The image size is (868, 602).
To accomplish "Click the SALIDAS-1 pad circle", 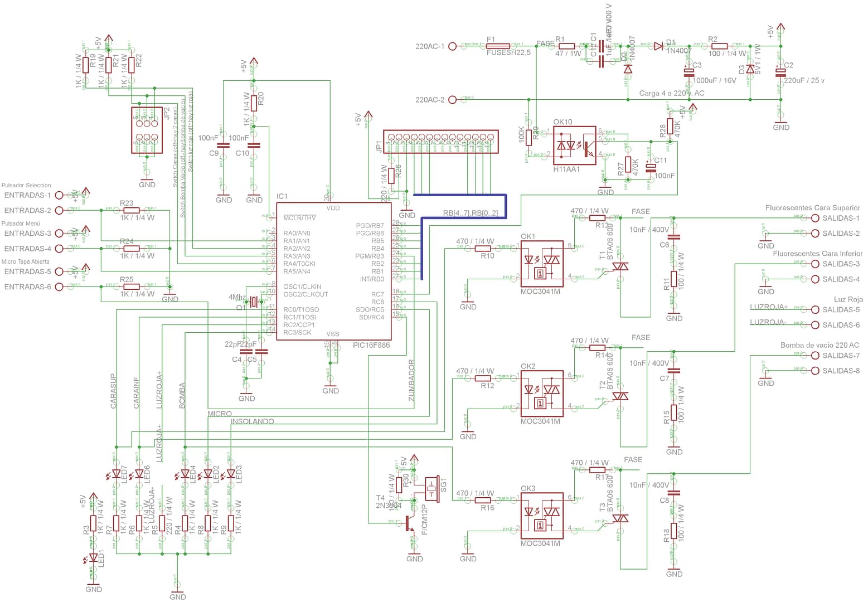I will click(815, 218).
